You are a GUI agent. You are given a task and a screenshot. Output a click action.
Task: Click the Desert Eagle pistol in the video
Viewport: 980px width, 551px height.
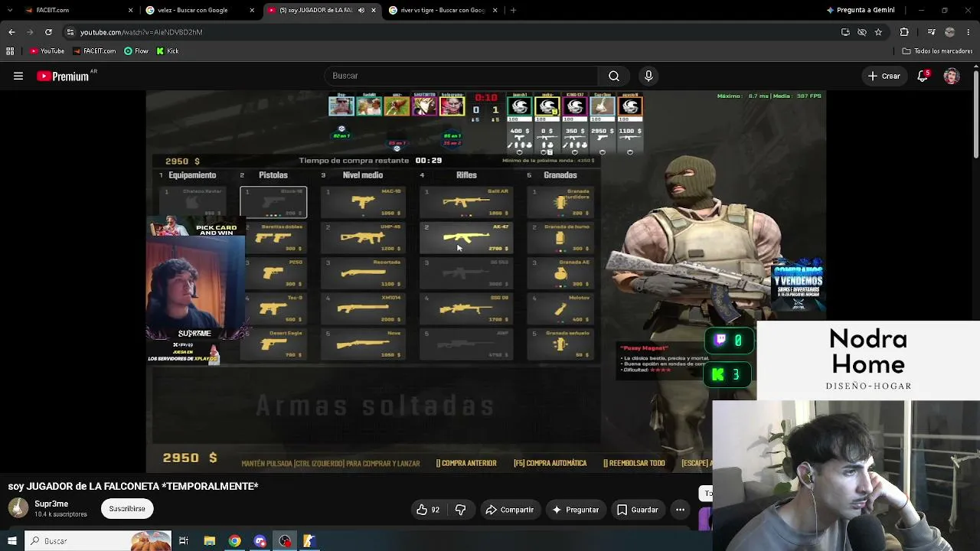tap(273, 344)
